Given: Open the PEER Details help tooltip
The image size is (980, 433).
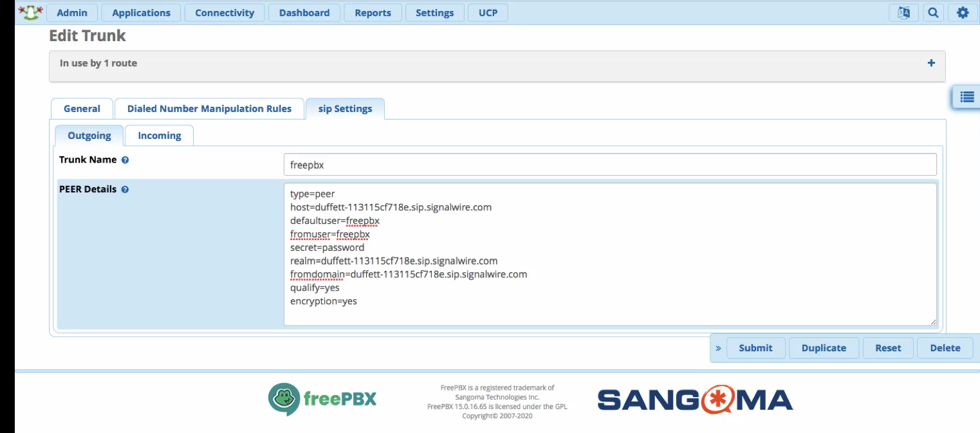Looking at the screenshot, I should point(124,189).
